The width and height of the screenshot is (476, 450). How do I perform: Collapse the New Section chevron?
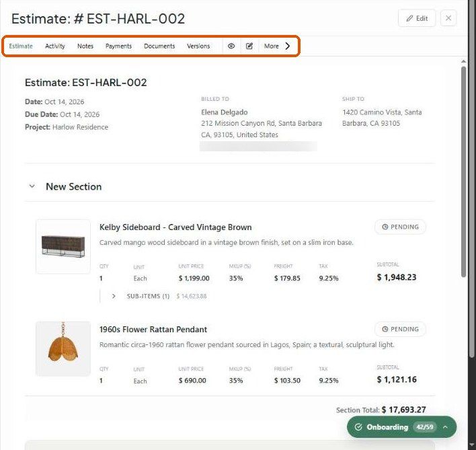(x=32, y=186)
